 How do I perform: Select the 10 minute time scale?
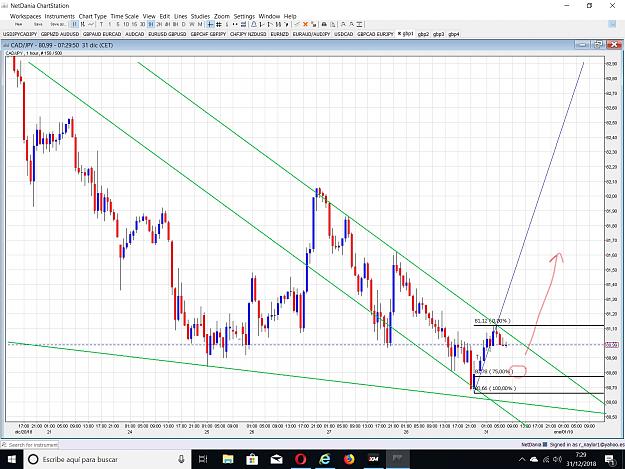(126, 24)
